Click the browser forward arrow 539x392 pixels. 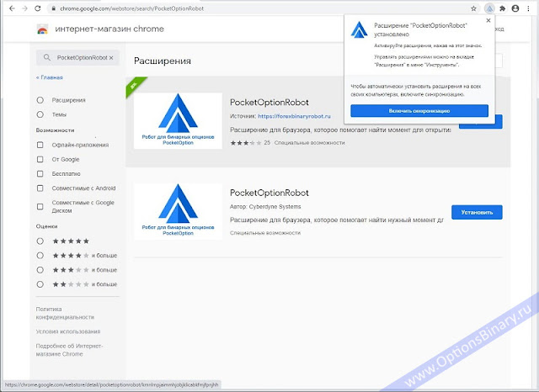pyautogui.click(x=24, y=8)
